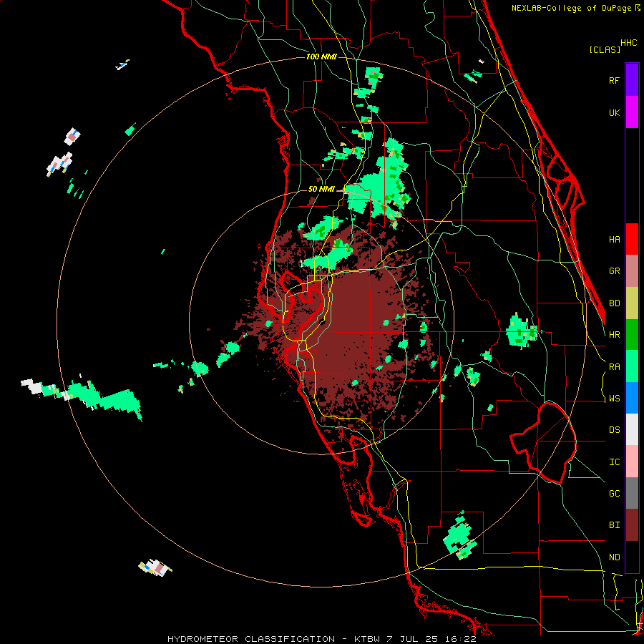Click the [CLAS] units label
644x644 pixels.
(x=605, y=50)
